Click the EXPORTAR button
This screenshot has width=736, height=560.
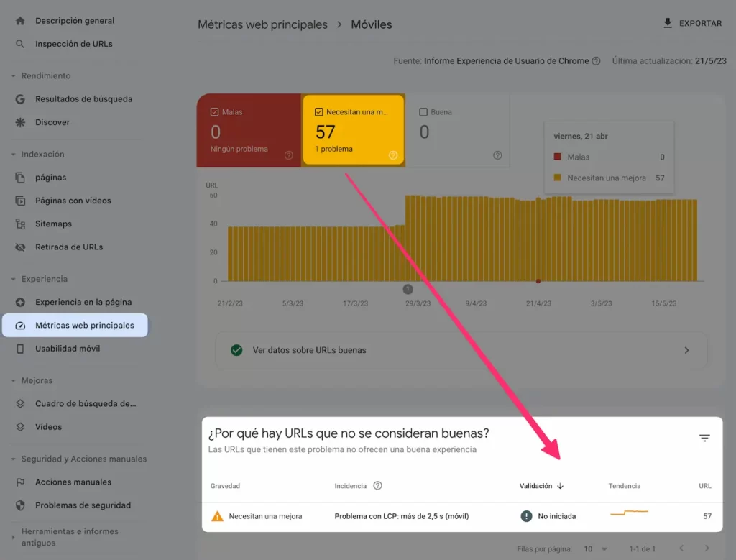pos(692,22)
